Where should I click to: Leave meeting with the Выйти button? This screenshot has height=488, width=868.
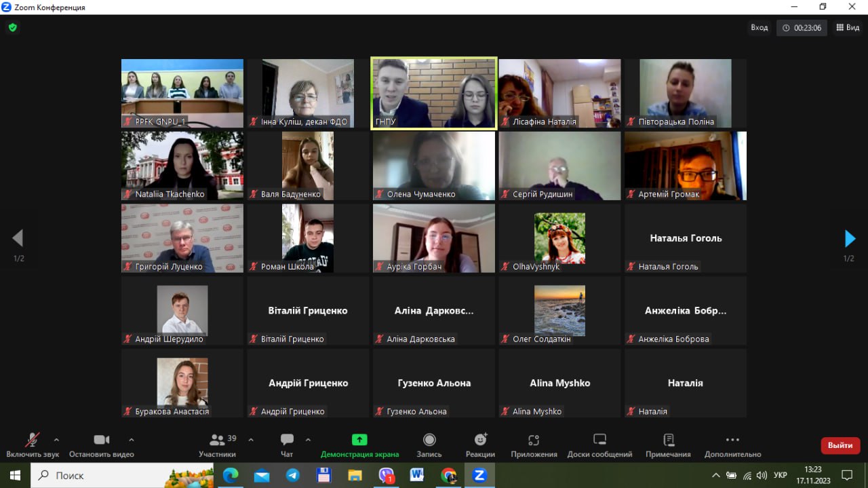point(840,445)
